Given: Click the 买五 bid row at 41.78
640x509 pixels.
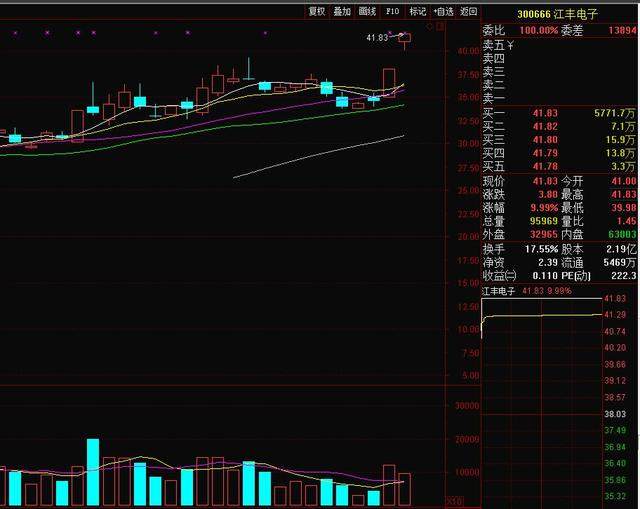Looking at the screenshot, I should [x=558, y=166].
